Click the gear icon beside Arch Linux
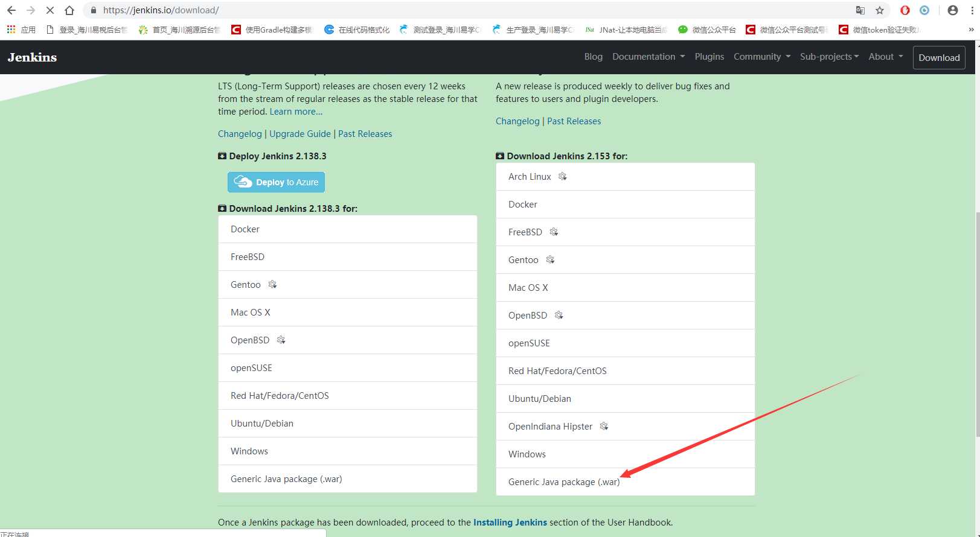Viewport: 980px width, 537px height. (563, 176)
